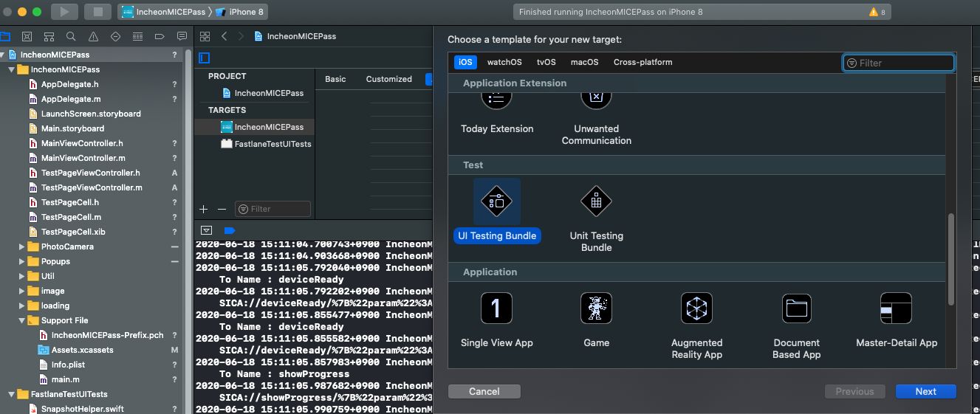Viewport: 980px width, 414px height.
Task: Change the iPhone 8 run destination
Action: pos(241,12)
